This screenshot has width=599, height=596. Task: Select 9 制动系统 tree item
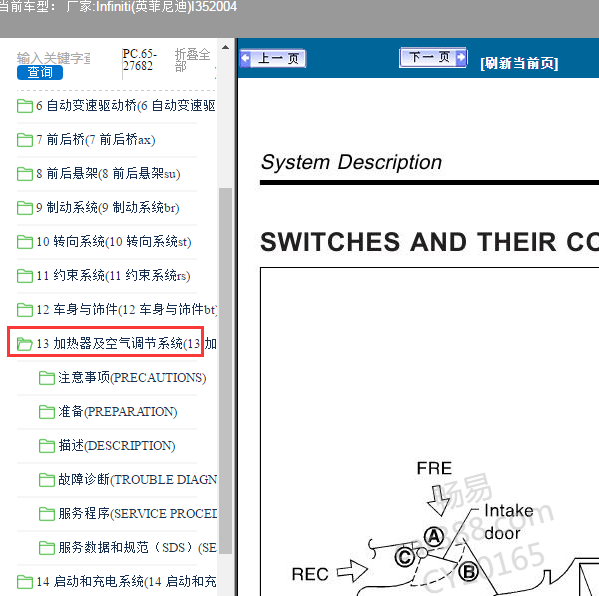(107, 208)
